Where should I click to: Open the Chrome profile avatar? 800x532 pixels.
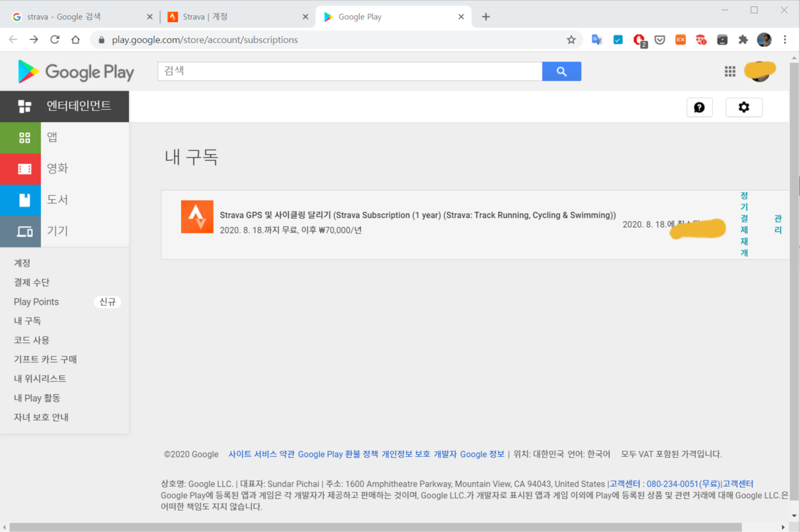pyautogui.click(x=764, y=40)
